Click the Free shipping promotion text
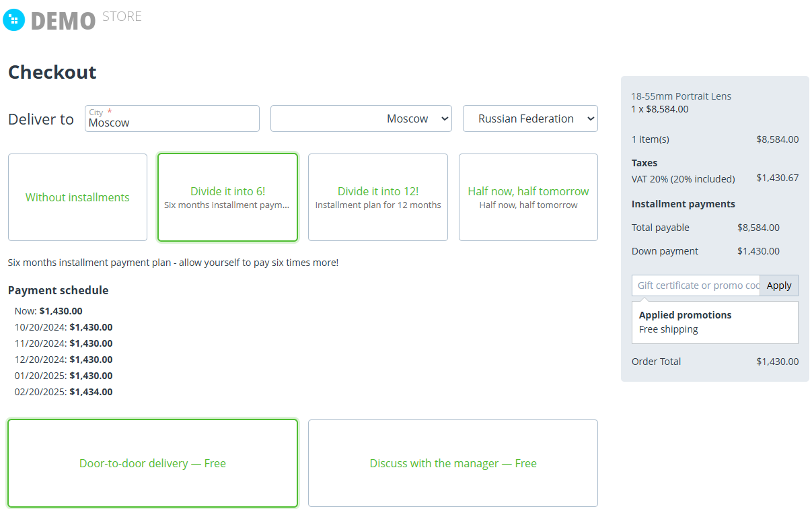Viewport: 812px width, 509px height. (x=668, y=329)
